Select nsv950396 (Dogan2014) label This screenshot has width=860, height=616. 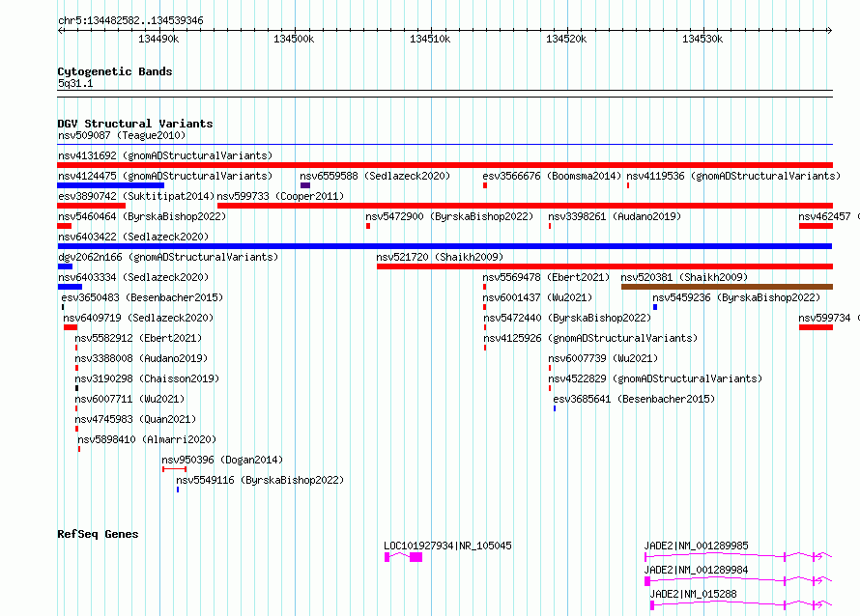222,460
